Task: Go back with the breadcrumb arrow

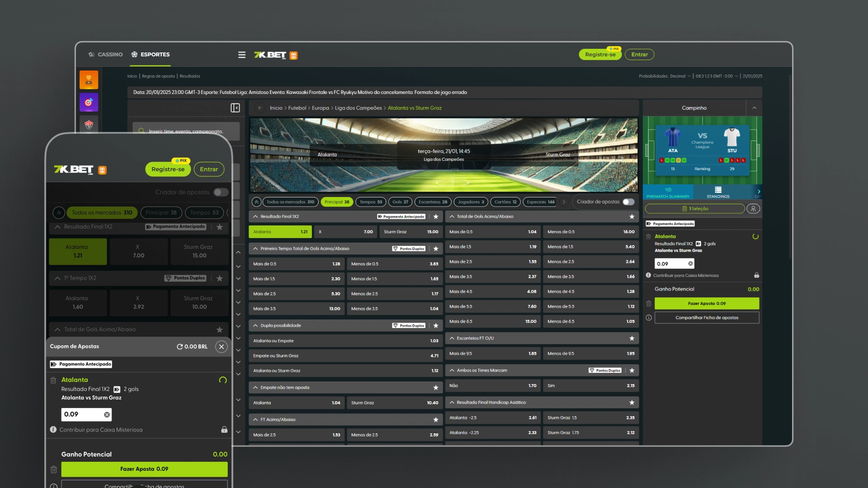Action: tap(259, 108)
